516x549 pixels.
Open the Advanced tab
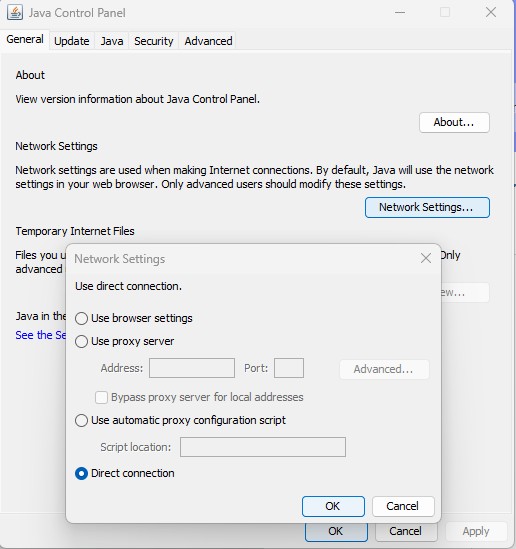click(x=208, y=41)
